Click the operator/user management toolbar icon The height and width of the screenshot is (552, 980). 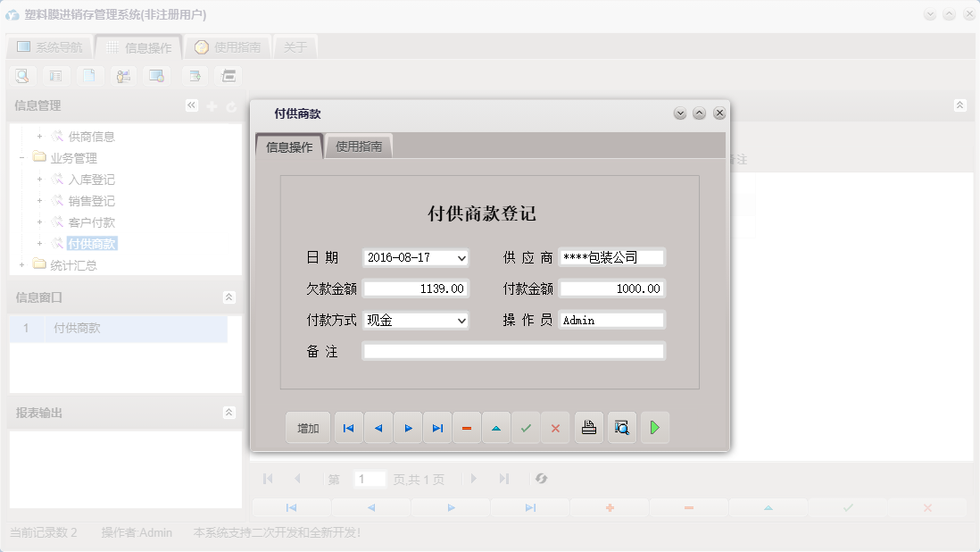pyautogui.click(x=123, y=75)
